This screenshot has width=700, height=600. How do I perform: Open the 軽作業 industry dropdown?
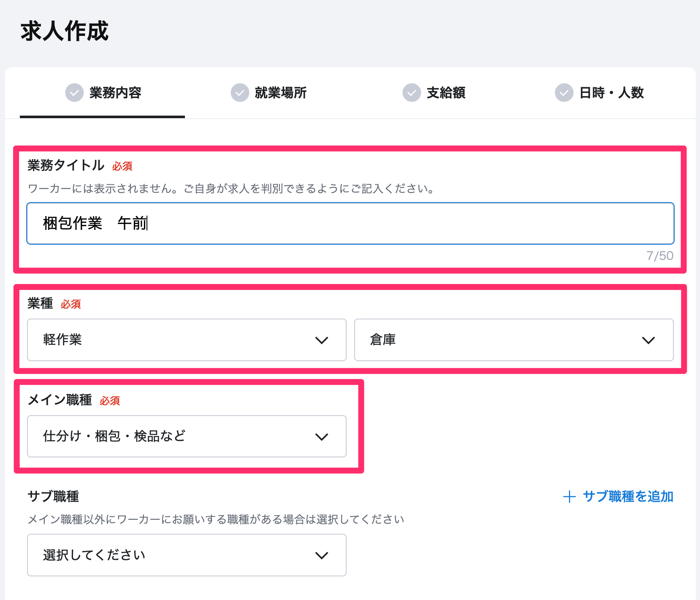coord(186,340)
